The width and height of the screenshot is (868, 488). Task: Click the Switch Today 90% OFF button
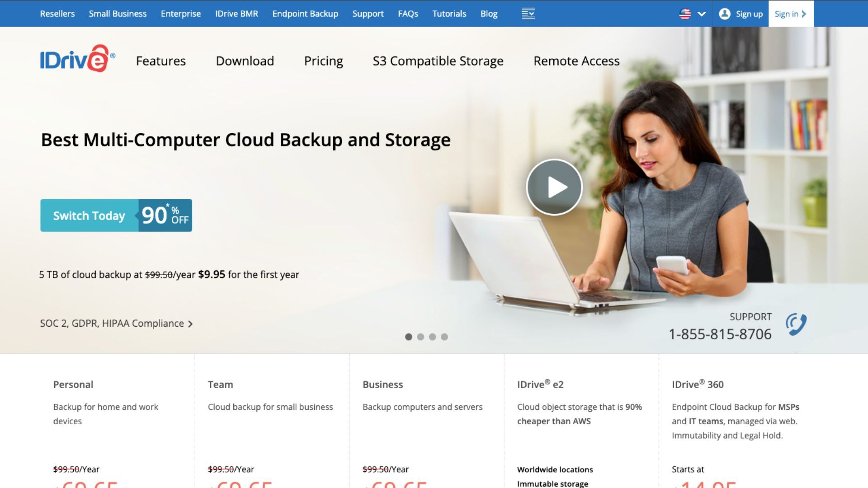(116, 216)
